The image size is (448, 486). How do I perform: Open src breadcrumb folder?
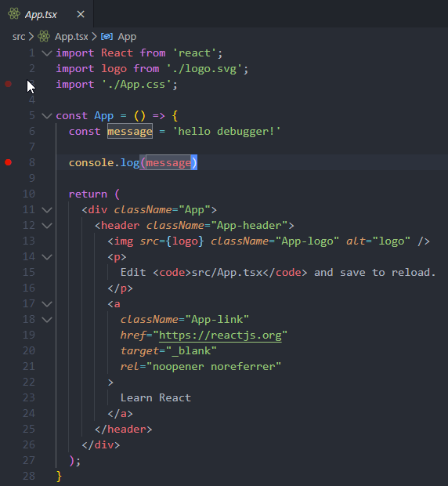point(19,37)
